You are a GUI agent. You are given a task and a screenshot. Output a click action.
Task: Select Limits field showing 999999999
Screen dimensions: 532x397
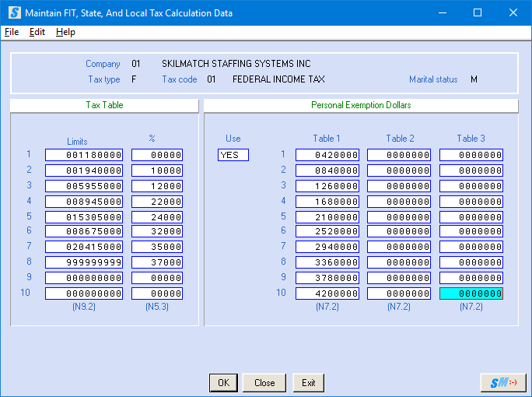click(84, 262)
